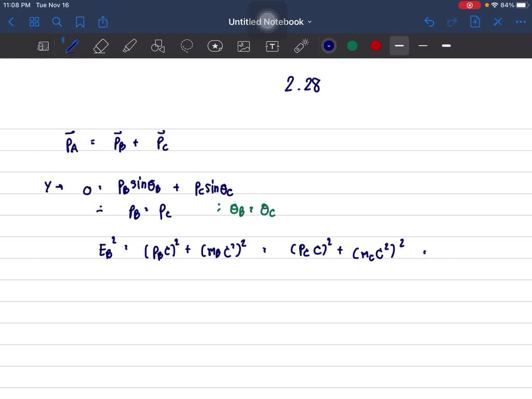Open the search in notebook
This screenshot has height=399, width=532.
57,21
